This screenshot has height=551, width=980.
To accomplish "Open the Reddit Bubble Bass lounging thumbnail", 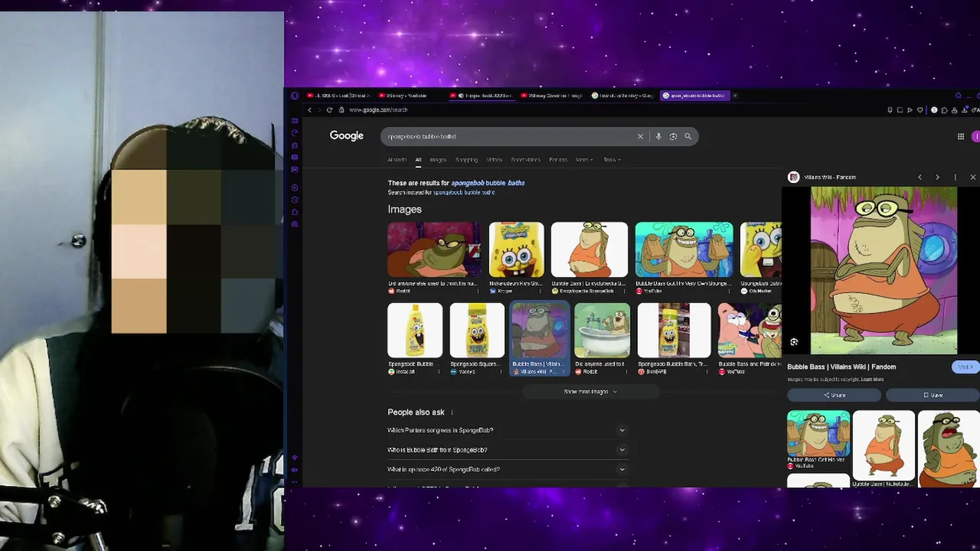I will point(434,250).
